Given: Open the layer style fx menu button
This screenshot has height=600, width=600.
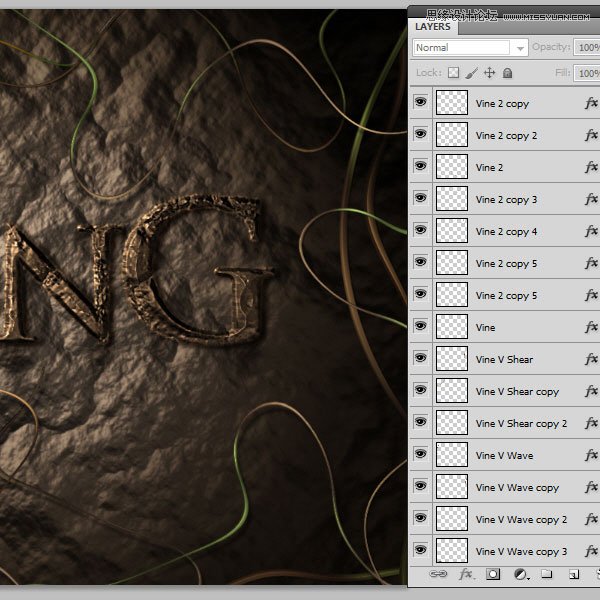Looking at the screenshot, I should pos(466,574).
